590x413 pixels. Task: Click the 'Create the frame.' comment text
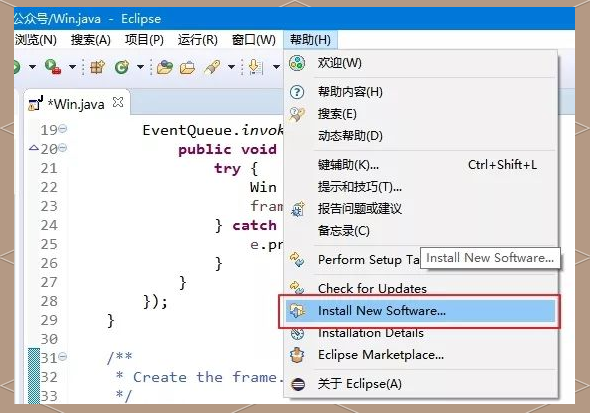click(x=208, y=377)
